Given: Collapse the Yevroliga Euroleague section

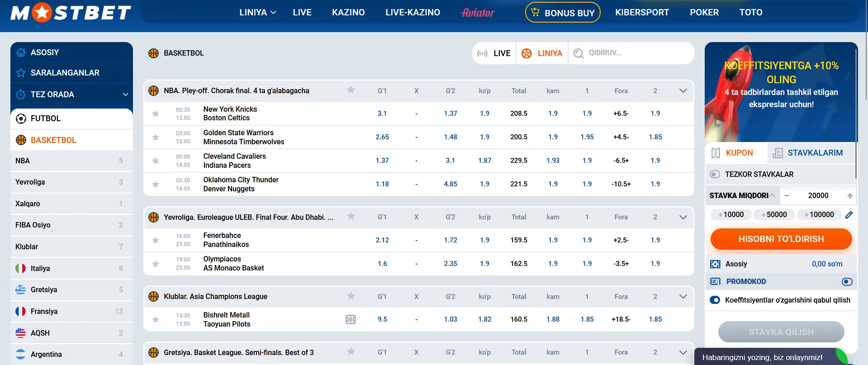Looking at the screenshot, I should [x=683, y=217].
